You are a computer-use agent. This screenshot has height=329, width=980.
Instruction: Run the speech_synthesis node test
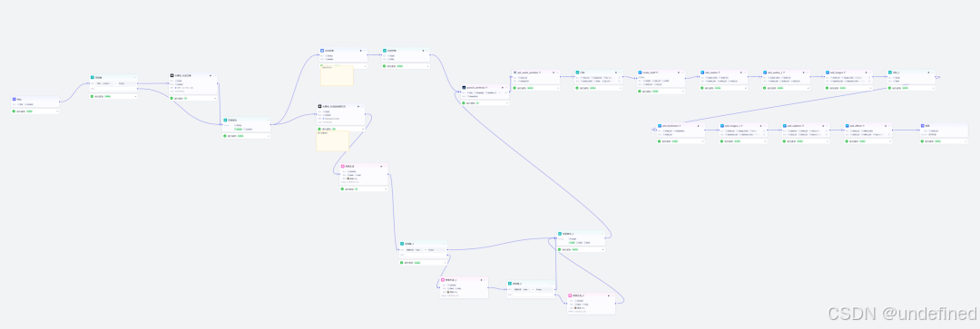503,88
